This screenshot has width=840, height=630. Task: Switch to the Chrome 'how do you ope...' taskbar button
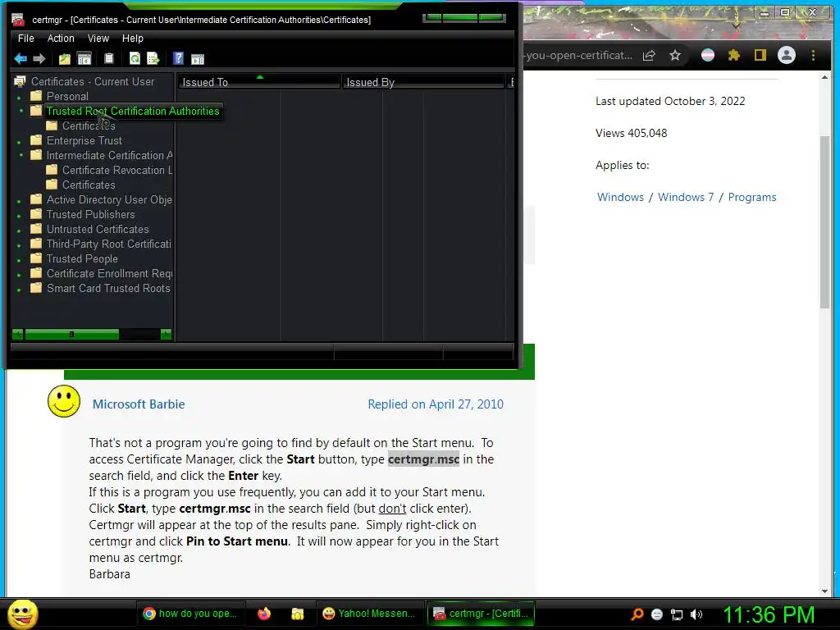pyautogui.click(x=190, y=614)
